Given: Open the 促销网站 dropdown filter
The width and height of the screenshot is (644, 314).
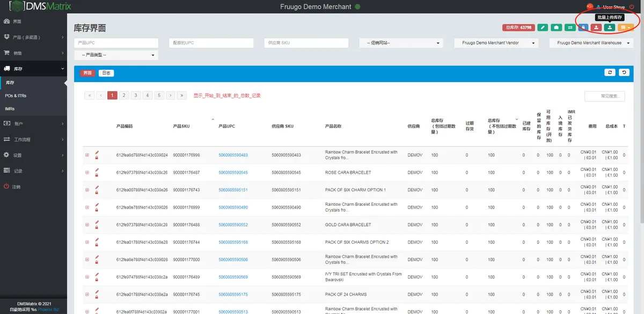Looking at the screenshot, I should click(x=401, y=43).
